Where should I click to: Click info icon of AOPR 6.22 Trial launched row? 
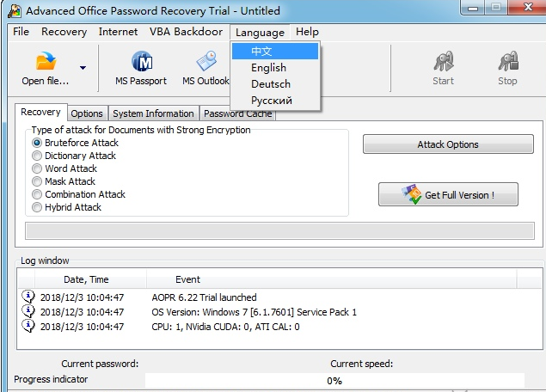(28, 297)
